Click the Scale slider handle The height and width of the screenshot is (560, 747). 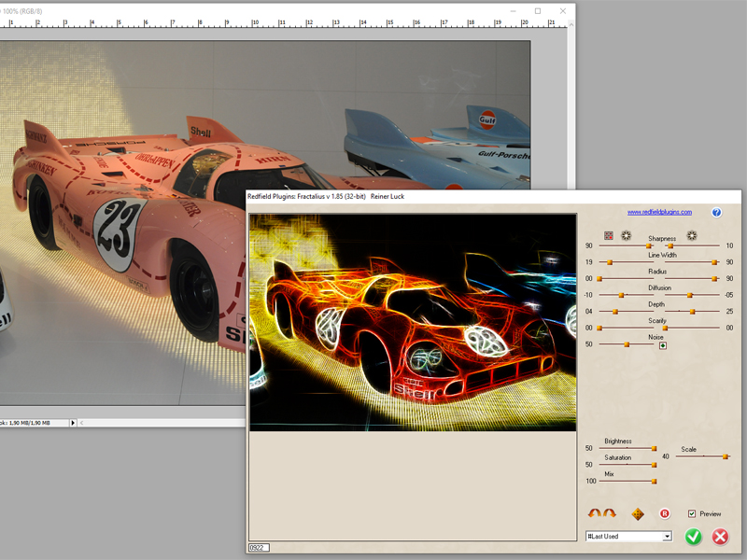[726, 455]
